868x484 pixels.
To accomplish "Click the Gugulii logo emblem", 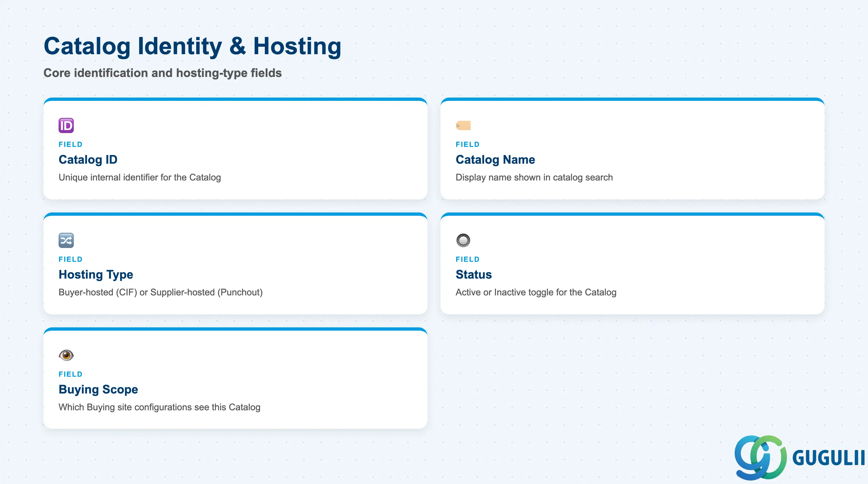I will (761, 457).
